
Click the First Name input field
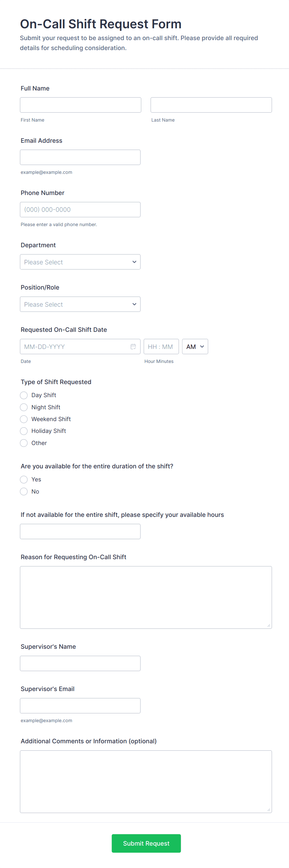click(80, 105)
